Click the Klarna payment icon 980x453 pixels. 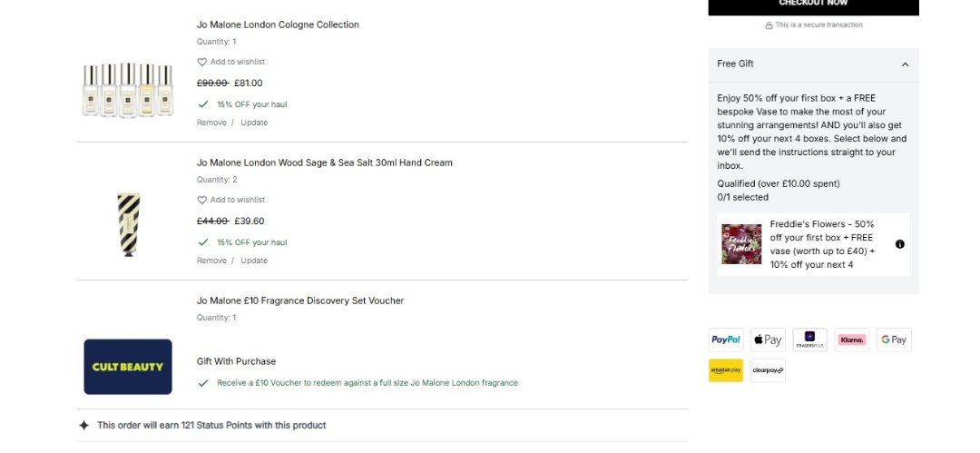click(x=852, y=340)
